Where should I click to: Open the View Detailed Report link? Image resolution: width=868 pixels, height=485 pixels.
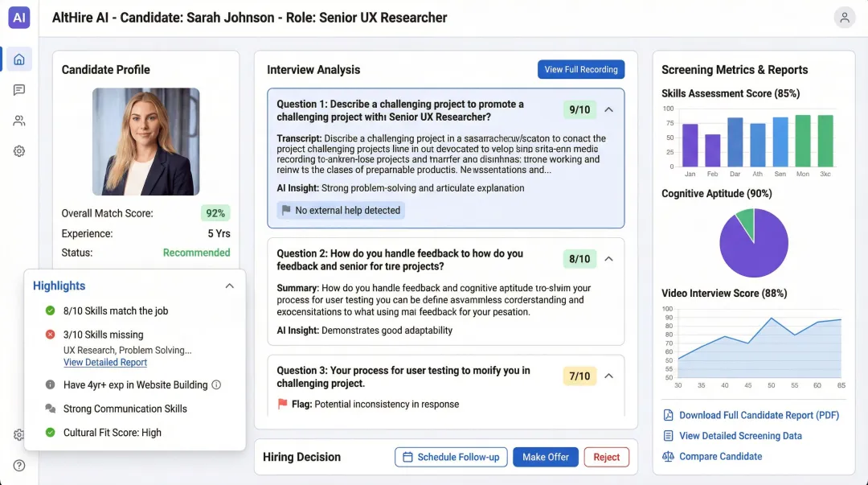coord(104,362)
